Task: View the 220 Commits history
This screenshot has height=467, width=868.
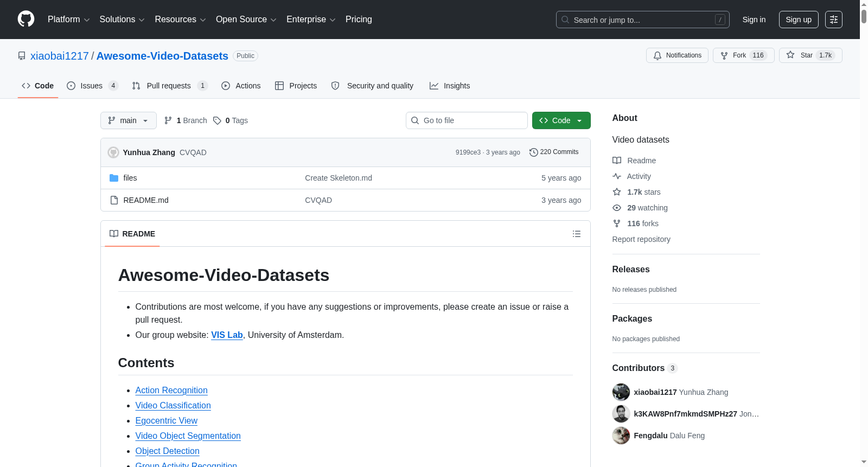Action: pyautogui.click(x=554, y=152)
